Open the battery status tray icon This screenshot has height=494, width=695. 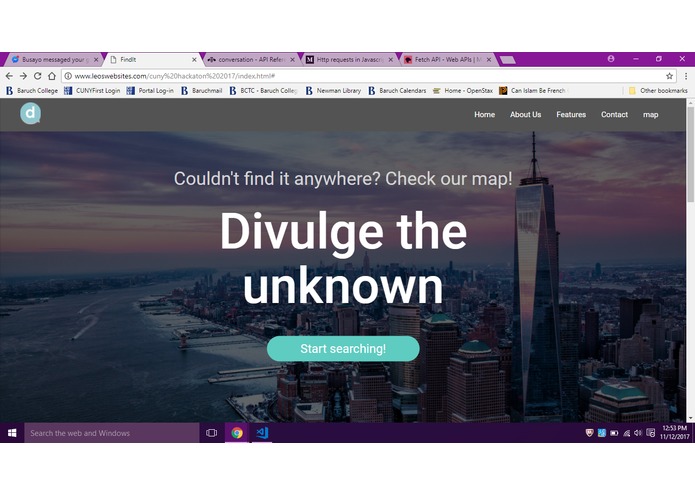(x=614, y=433)
